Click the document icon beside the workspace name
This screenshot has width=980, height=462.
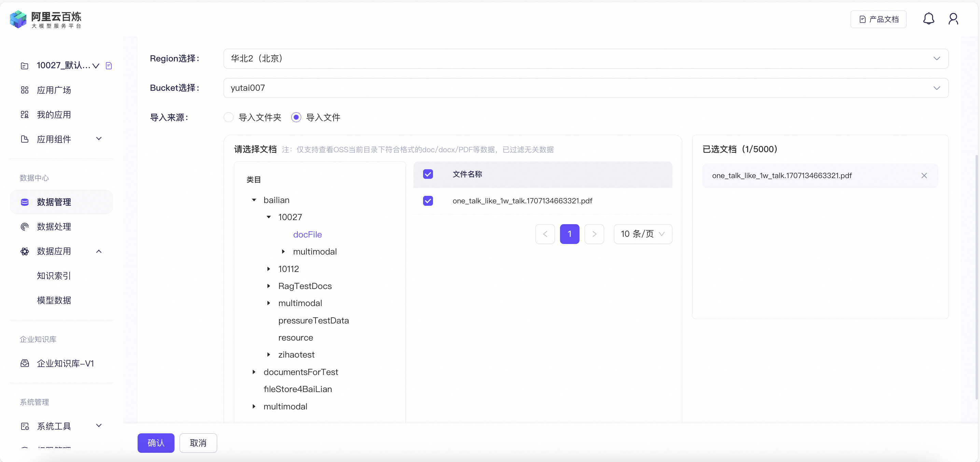click(109, 66)
